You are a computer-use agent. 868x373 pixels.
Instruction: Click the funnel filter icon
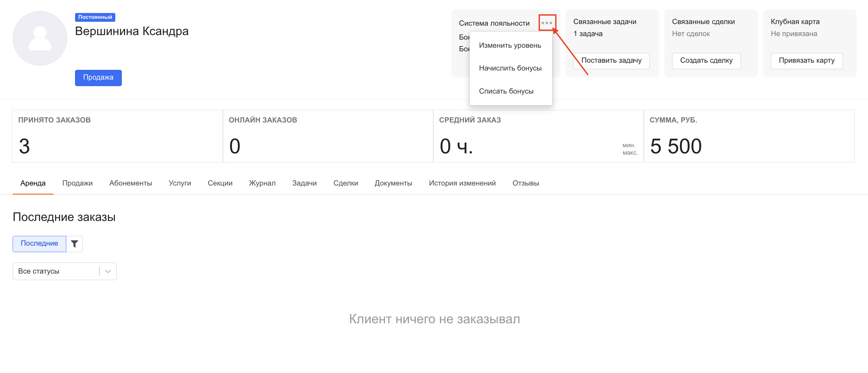pyautogui.click(x=74, y=244)
